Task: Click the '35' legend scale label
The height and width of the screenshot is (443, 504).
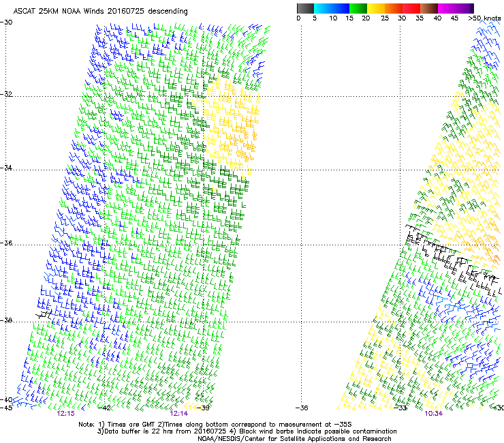Action: (x=420, y=18)
